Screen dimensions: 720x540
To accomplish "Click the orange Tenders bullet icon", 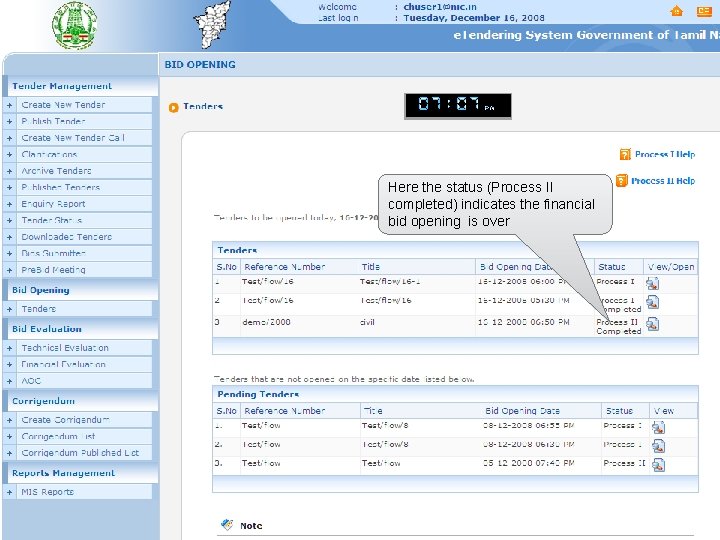I will pos(174,107).
